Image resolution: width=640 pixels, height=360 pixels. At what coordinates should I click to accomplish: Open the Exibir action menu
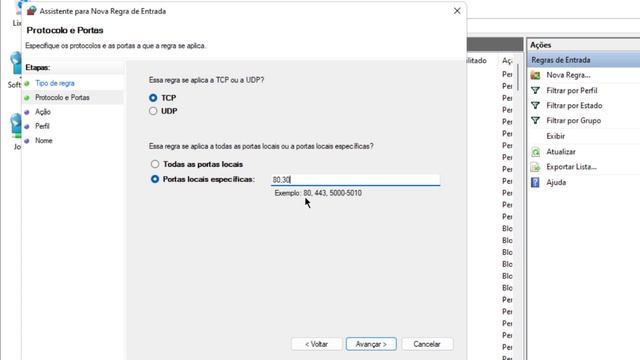[556, 136]
